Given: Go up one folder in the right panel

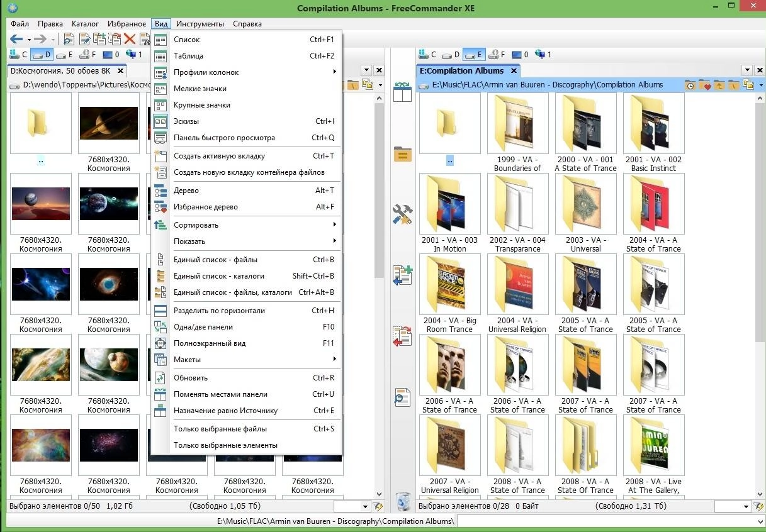Looking at the screenshot, I should [719, 85].
